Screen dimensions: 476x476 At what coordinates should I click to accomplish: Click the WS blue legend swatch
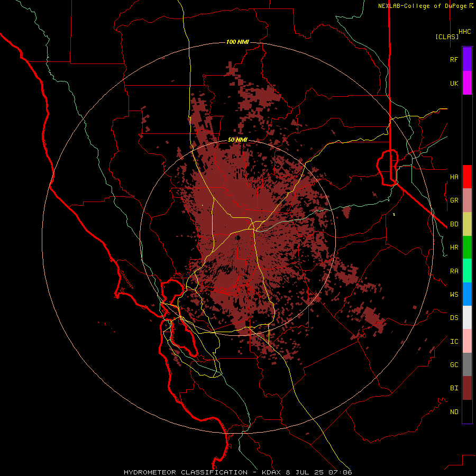pyautogui.click(x=467, y=294)
